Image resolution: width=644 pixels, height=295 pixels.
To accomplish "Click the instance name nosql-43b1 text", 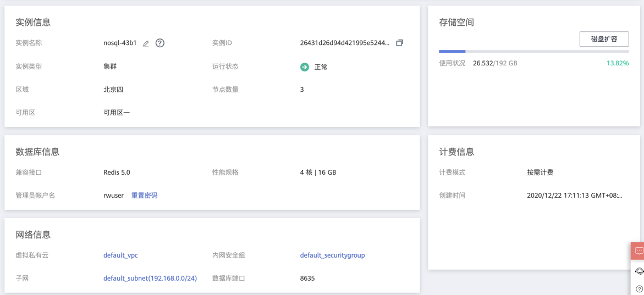I will click(x=120, y=43).
